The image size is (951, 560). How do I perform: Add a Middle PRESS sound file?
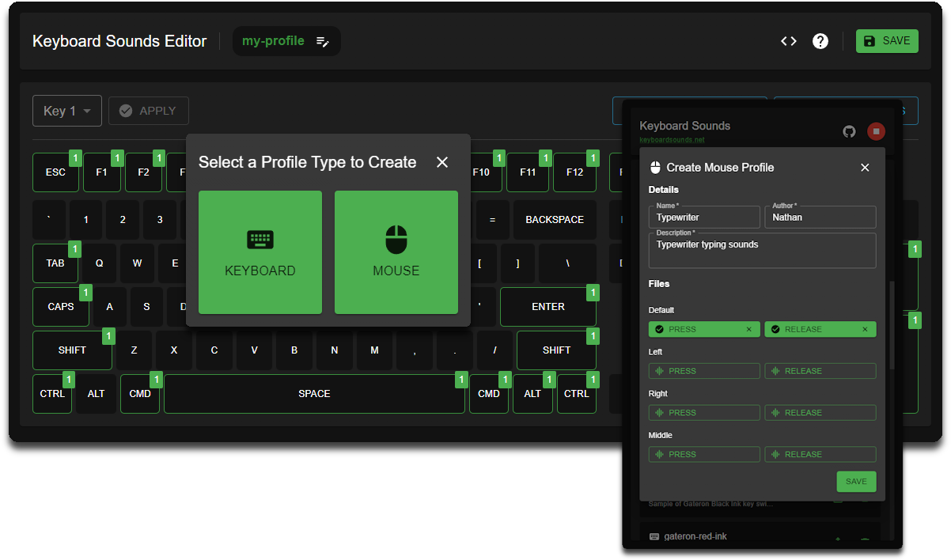point(704,455)
